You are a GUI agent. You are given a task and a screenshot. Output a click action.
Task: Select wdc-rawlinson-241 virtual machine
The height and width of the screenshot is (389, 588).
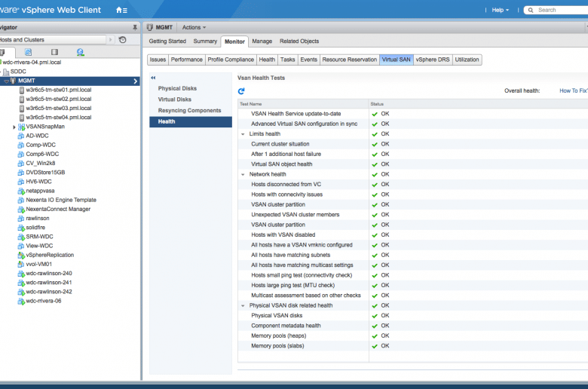pyautogui.click(x=49, y=283)
